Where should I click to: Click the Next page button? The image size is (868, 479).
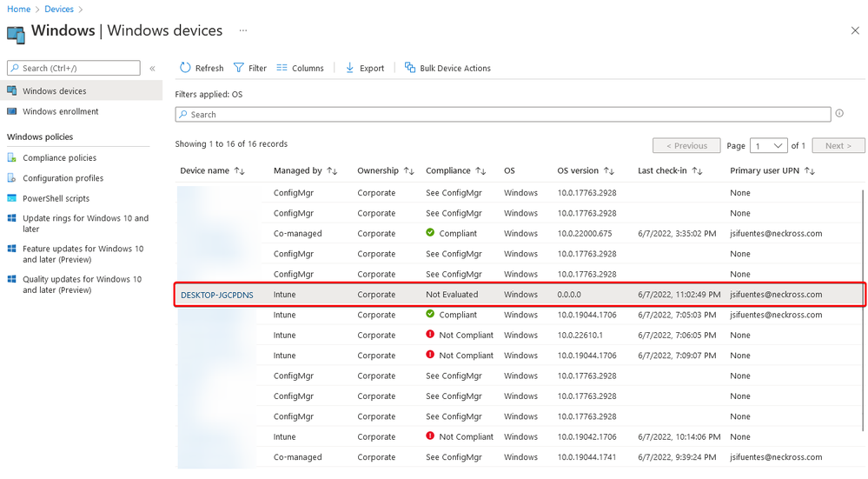(838, 146)
